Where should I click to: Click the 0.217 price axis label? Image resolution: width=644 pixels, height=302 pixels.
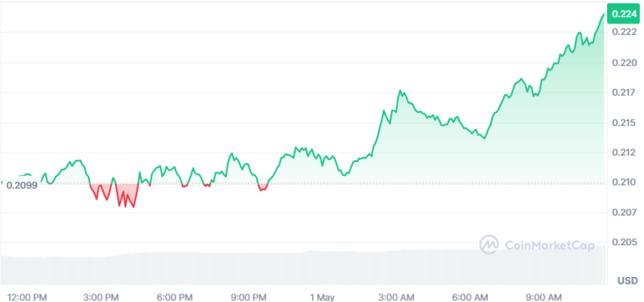click(624, 92)
